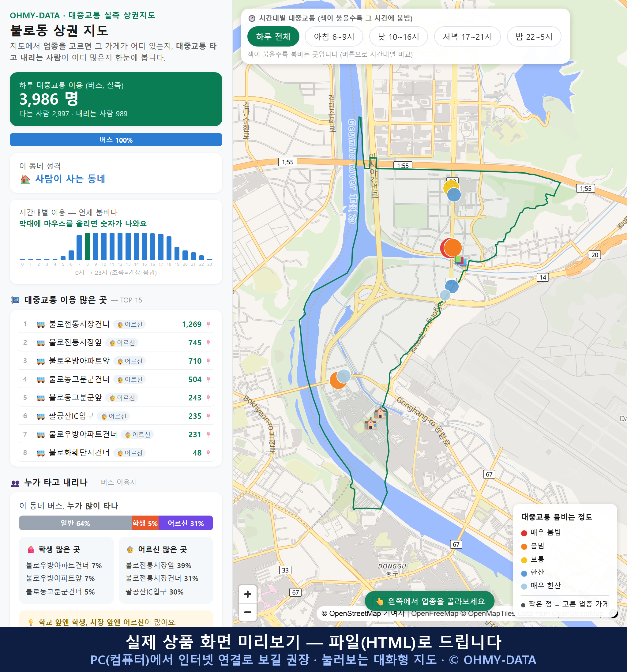Click the clock icon in time filter panel
The image size is (627, 672).
pyautogui.click(x=252, y=18)
